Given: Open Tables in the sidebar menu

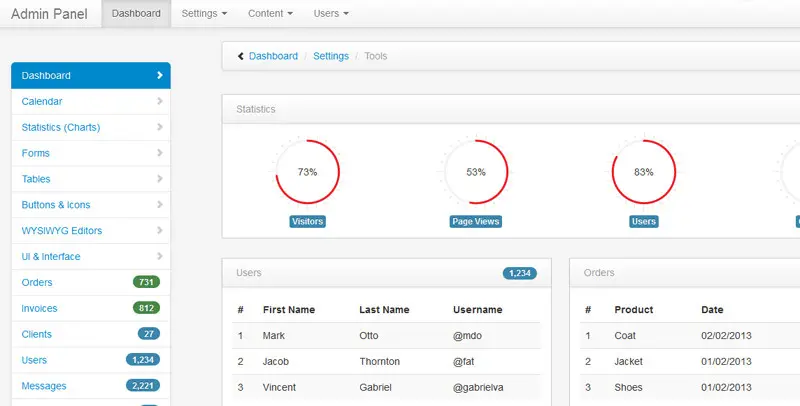Looking at the screenshot, I should click(x=91, y=179).
